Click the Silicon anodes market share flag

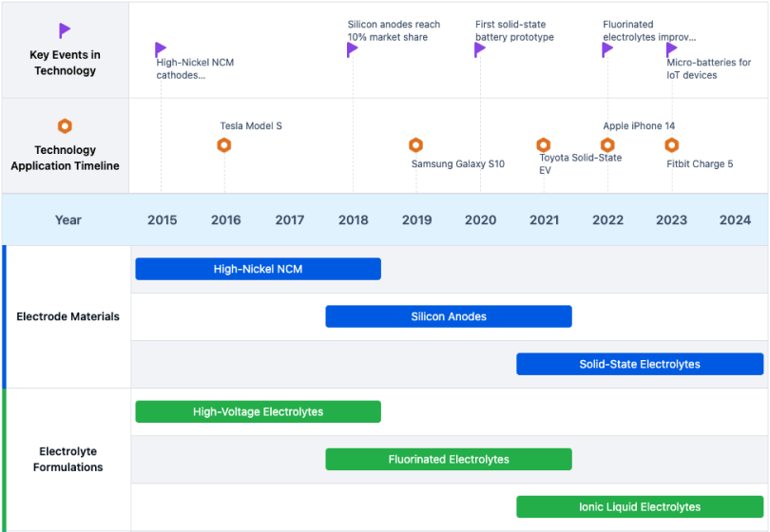353,49
